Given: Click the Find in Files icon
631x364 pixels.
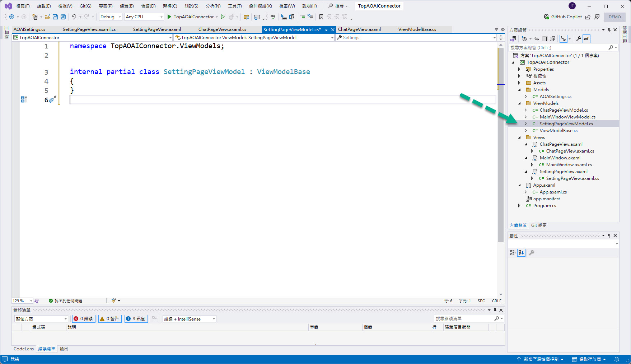Looking at the screenshot, I should [246, 17].
